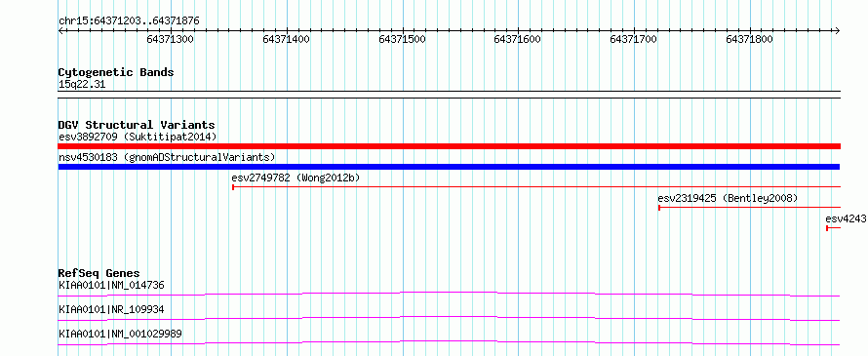Open the DGV Structural Variants track header
Image resolution: width=868 pixels, height=356 pixels.
[x=137, y=125]
